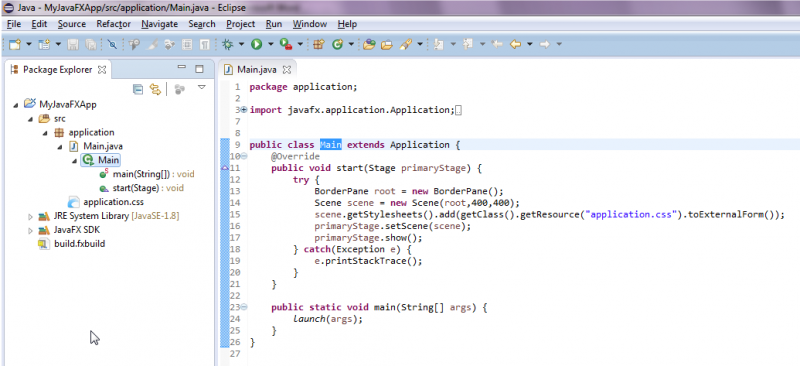The image size is (800, 366).
Task: Open the Edit menu
Action: [39, 24]
